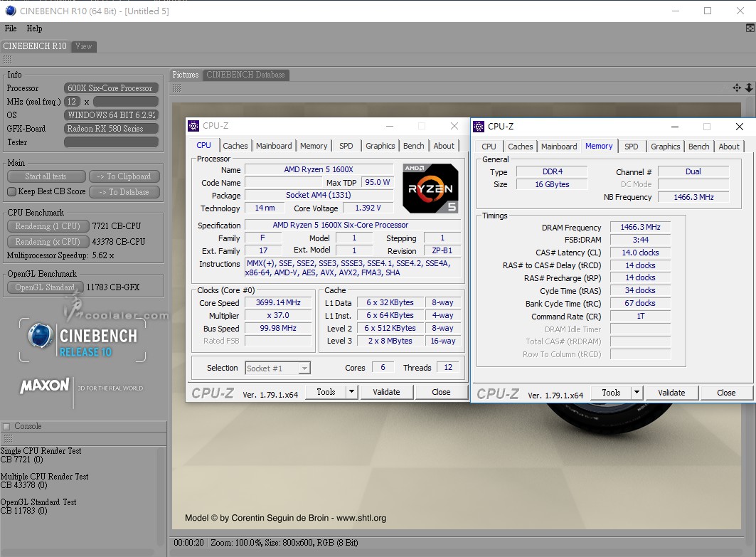Click Validate in right CPU-Z window
Screen dimensions: 756x557
click(671, 393)
